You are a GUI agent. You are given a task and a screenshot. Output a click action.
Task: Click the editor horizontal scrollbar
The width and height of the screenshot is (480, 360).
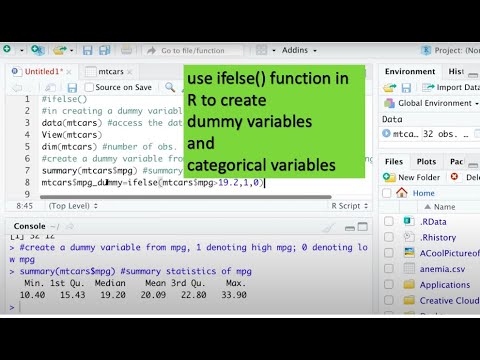pos(186,197)
